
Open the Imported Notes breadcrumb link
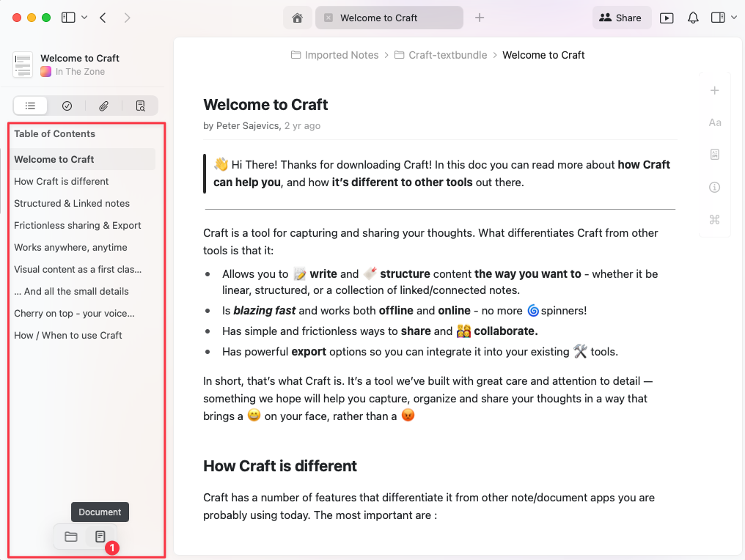[342, 54]
